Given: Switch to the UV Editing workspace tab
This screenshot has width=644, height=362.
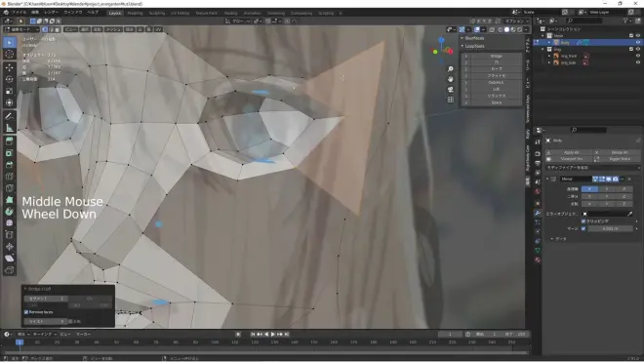Looking at the screenshot, I should point(181,13).
